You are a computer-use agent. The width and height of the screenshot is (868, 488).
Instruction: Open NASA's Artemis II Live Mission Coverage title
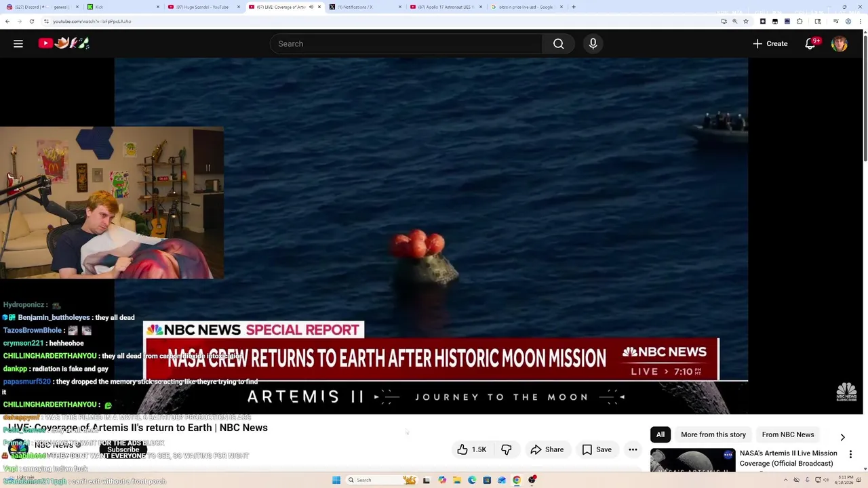[x=788, y=458]
